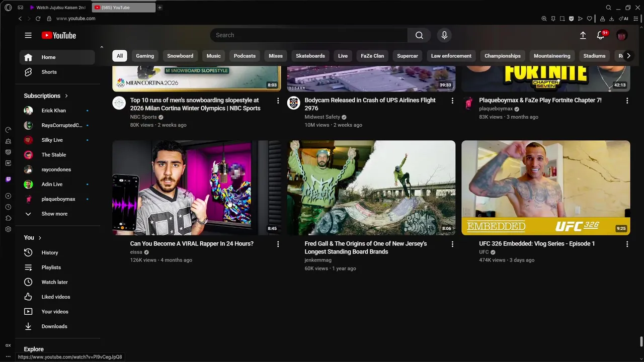The image size is (644, 362).
Task: Open options menu for Bodycam UPS Airlines video
Action: pos(452,101)
